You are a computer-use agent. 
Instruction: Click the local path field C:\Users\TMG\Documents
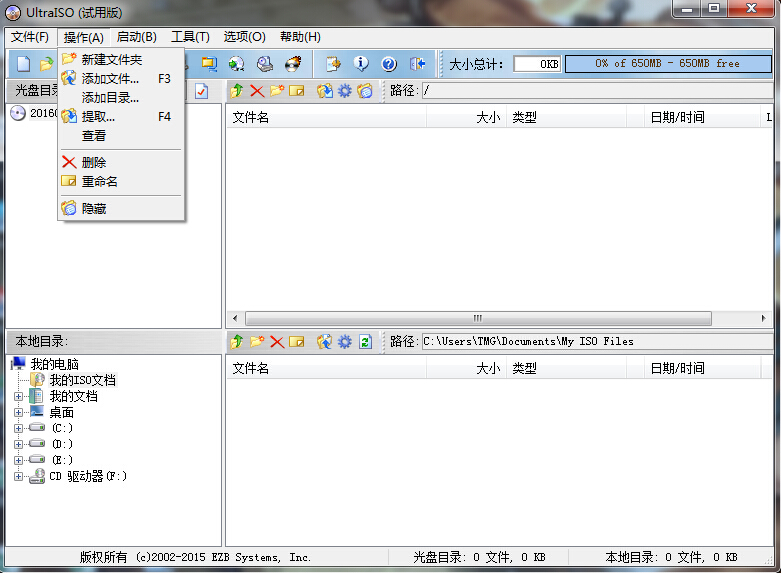(597, 341)
